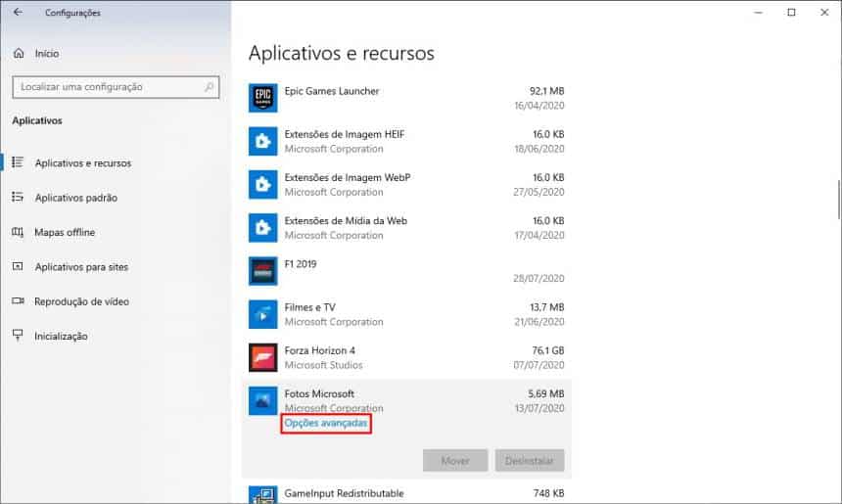Click the Início home icon
Viewport: 842px width, 504px height.
coord(19,53)
